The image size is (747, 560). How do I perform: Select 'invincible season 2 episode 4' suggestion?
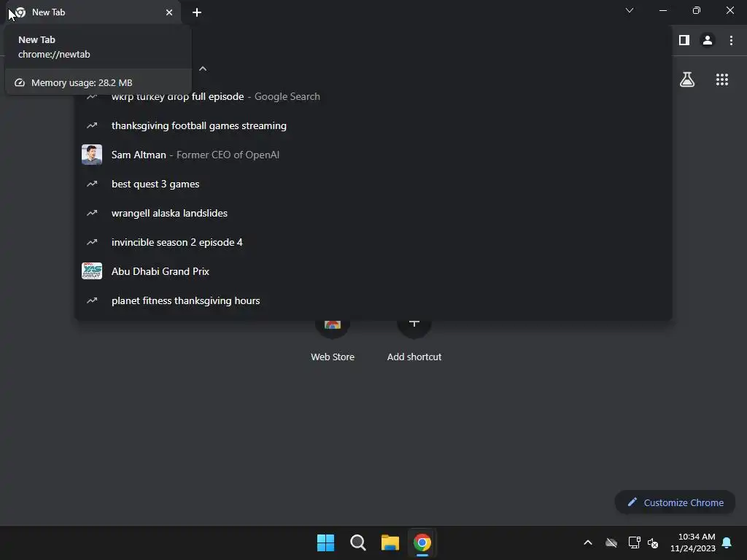pyautogui.click(x=373, y=242)
